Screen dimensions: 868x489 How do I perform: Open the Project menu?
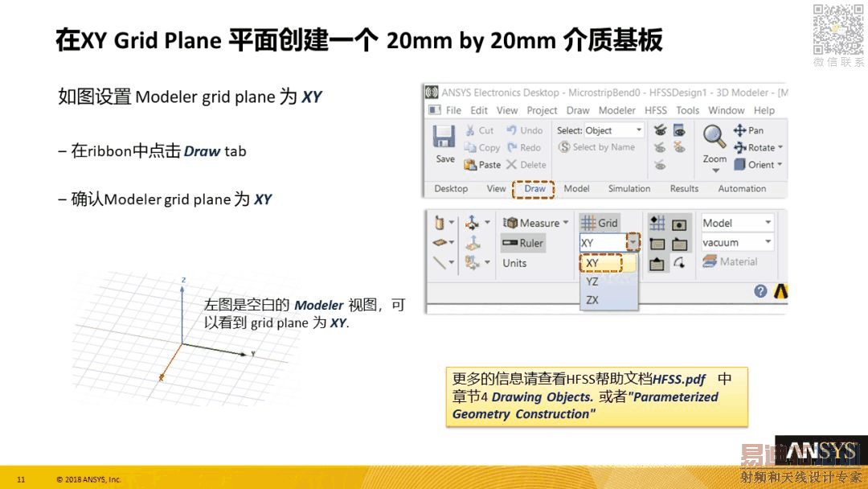[542, 110]
